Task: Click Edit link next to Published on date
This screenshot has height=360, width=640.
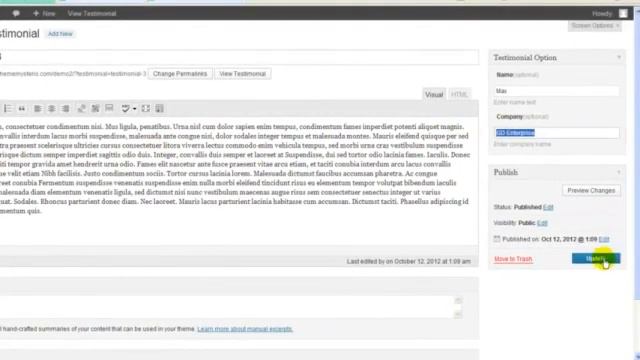Action: pyautogui.click(x=604, y=239)
